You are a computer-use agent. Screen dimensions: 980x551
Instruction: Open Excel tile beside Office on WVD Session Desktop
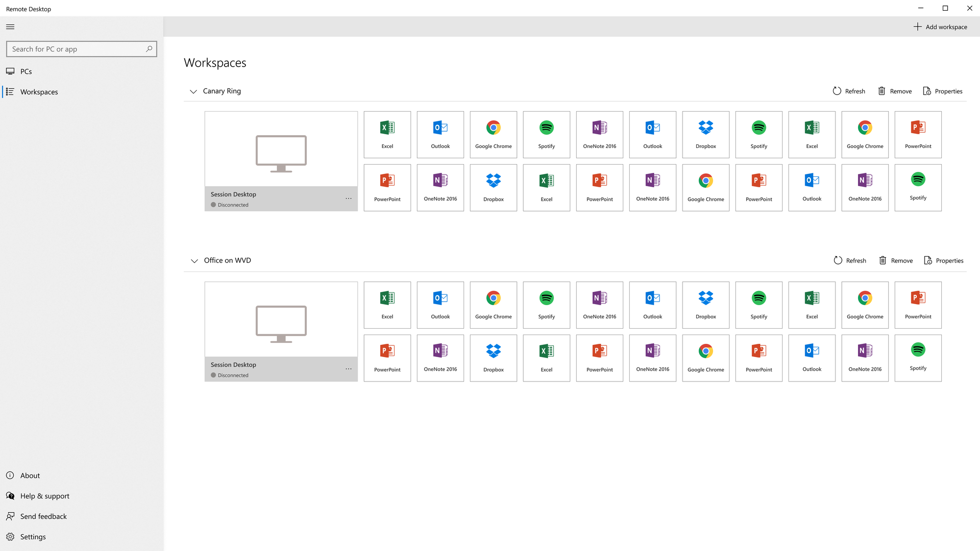(x=387, y=305)
